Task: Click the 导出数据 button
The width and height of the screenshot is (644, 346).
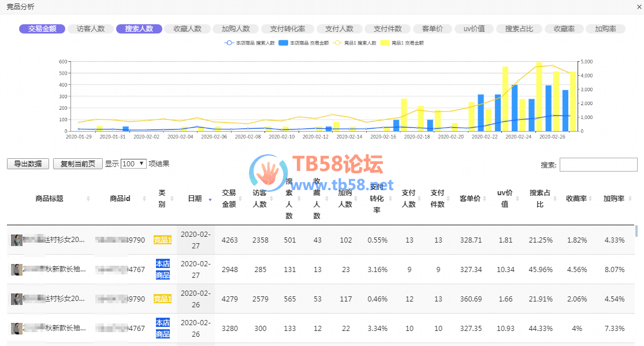Action: coord(28,164)
